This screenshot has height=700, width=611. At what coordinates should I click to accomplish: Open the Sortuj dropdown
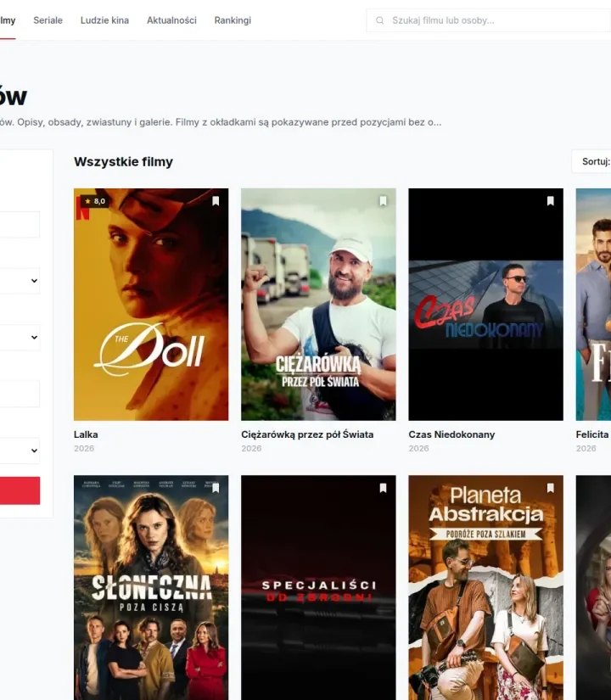click(591, 161)
